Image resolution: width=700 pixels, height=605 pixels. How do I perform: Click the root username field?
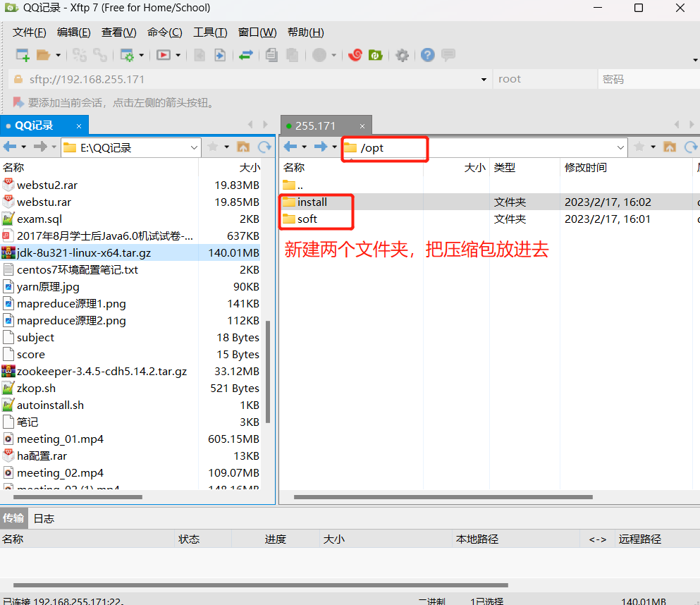point(545,79)
